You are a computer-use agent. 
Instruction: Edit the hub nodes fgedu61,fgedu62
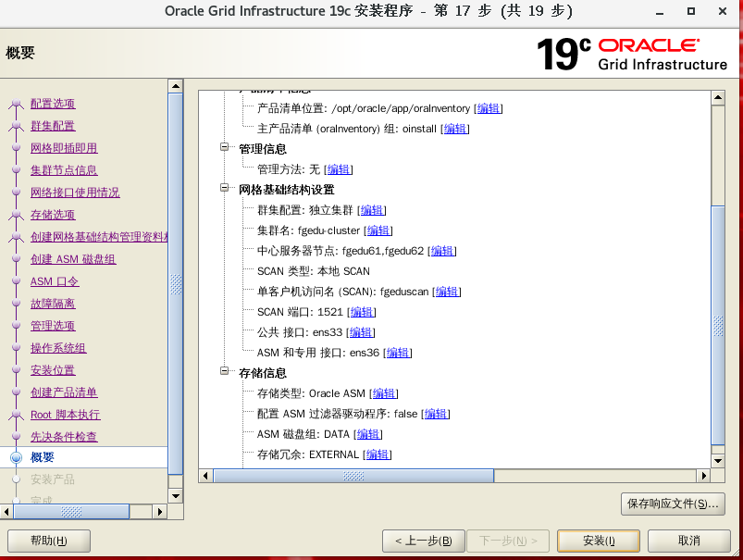[x=442, y=252]
